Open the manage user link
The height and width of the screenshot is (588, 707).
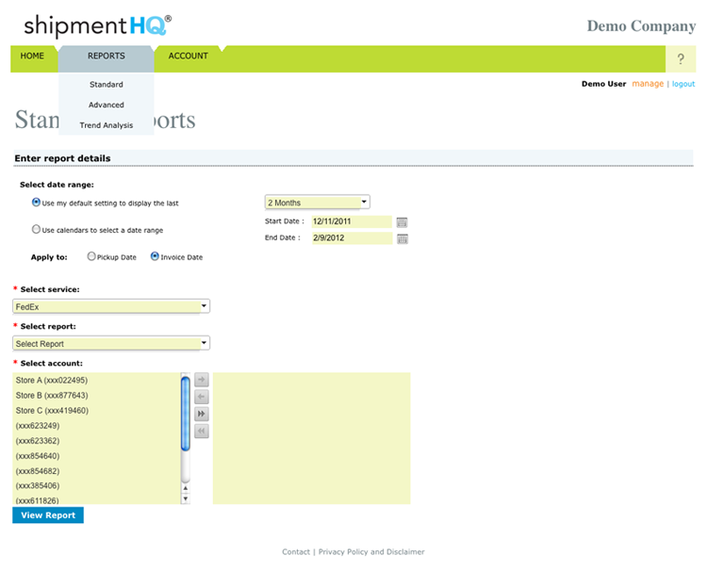click(x=648, y=84)
